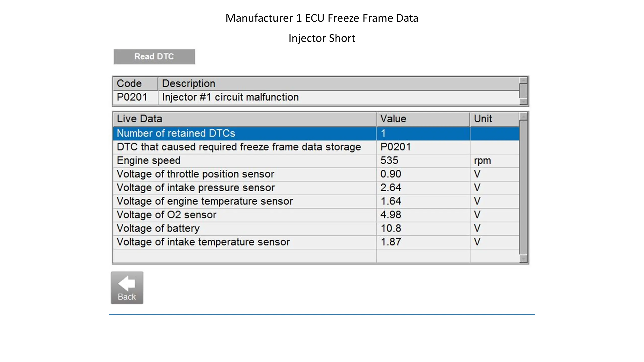Click the intake pressure value 2.64
This screenshot has height=362, width=644.
pos(423,188)
